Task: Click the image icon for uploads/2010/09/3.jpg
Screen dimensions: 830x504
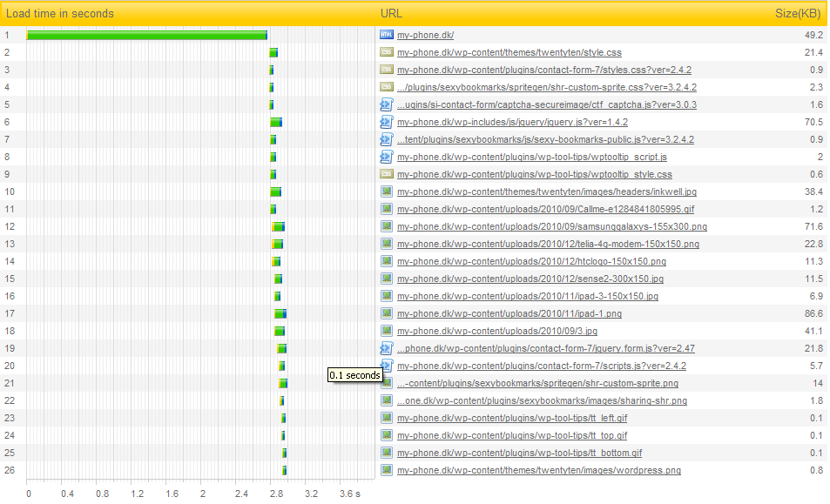Action: click(x=387, y=331)
